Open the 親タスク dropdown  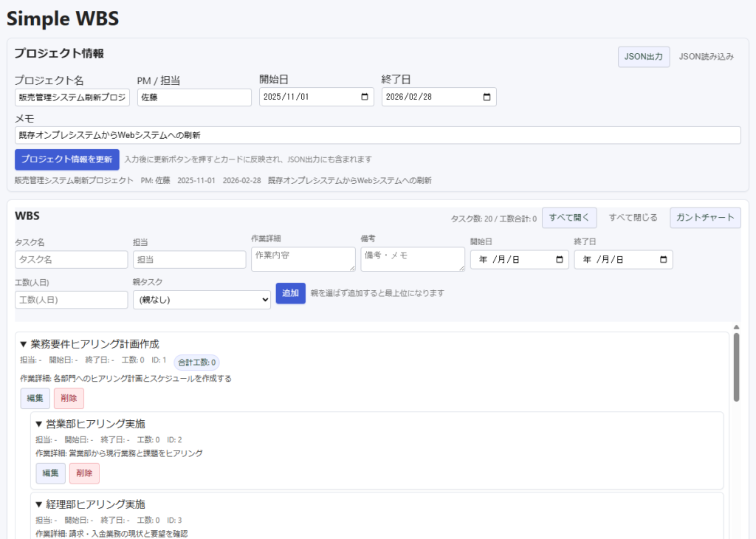pos(202,299)
